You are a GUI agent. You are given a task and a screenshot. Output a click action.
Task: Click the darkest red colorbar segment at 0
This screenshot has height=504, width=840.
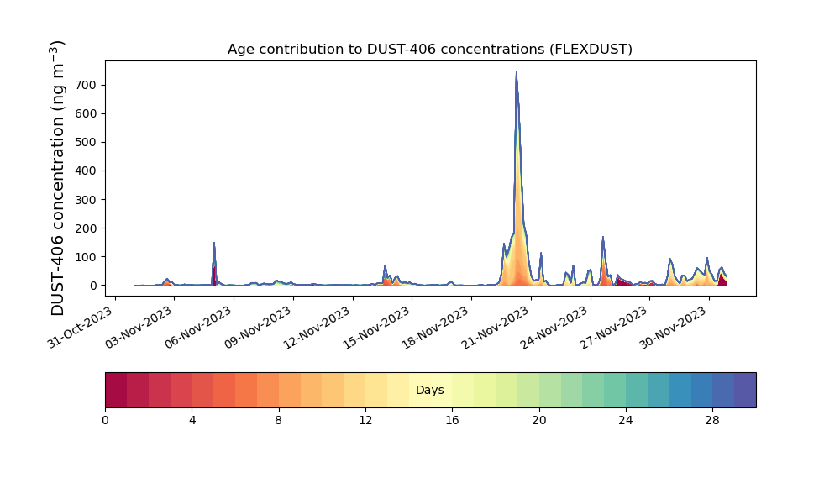116,390
